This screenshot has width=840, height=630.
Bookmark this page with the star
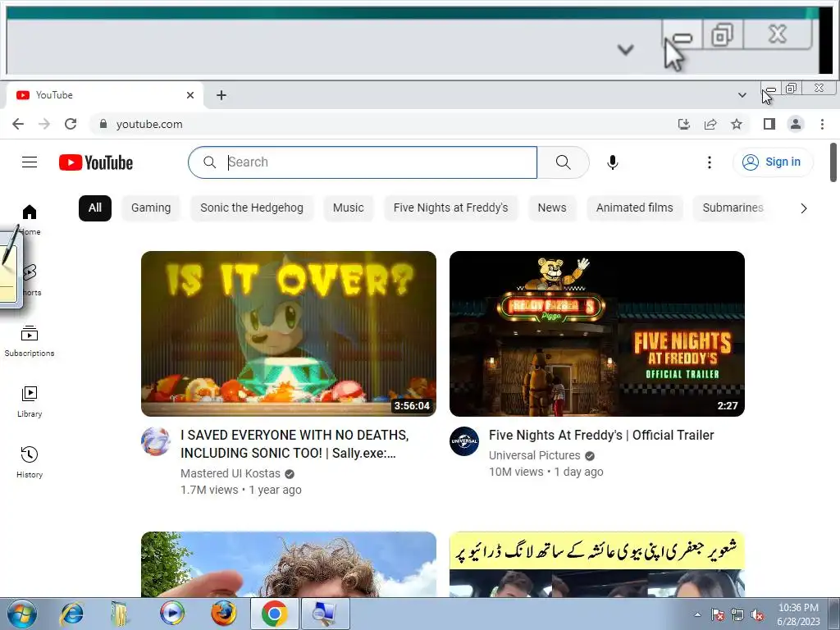737,125
